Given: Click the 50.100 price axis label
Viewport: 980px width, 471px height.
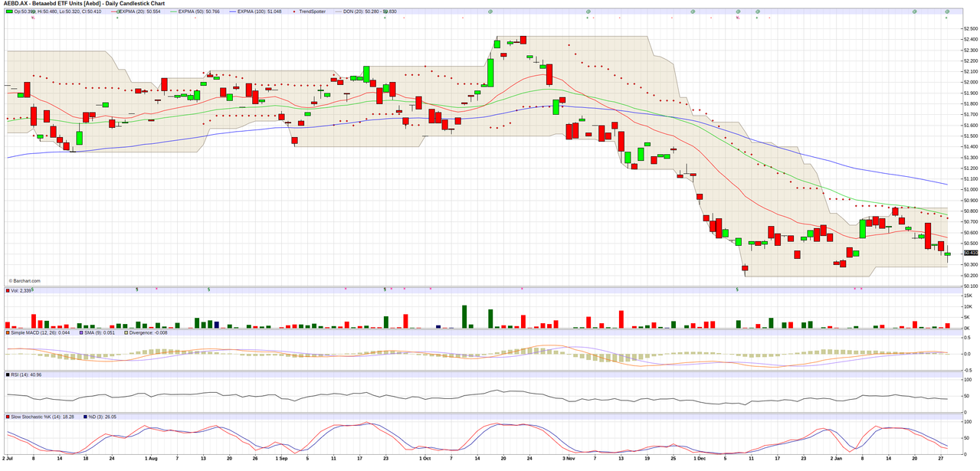Looking at the screenshot, I should pos(971,286).
